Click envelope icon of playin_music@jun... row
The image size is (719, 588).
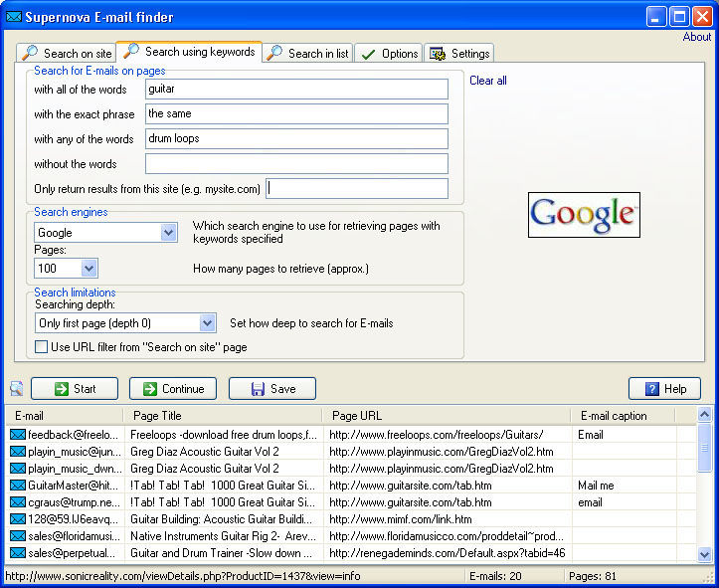click(x=18, y=452)
